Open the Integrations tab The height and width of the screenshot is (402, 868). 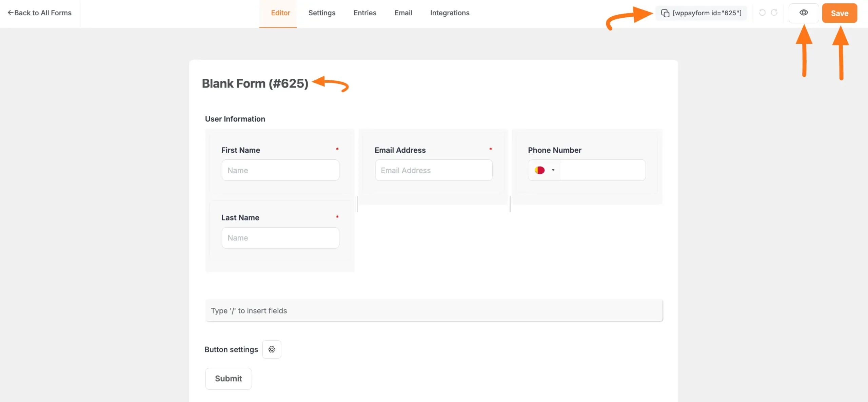(450, 13)
